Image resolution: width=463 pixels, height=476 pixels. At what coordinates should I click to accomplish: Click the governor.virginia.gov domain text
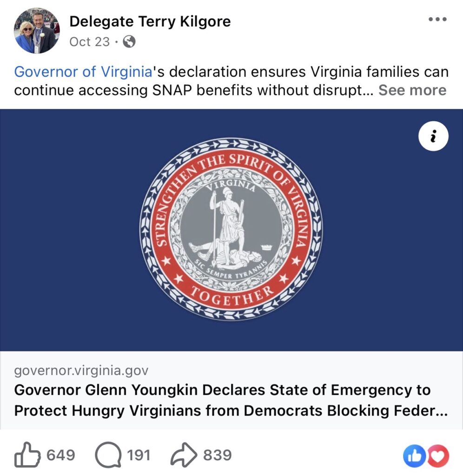tap(81, 370)
